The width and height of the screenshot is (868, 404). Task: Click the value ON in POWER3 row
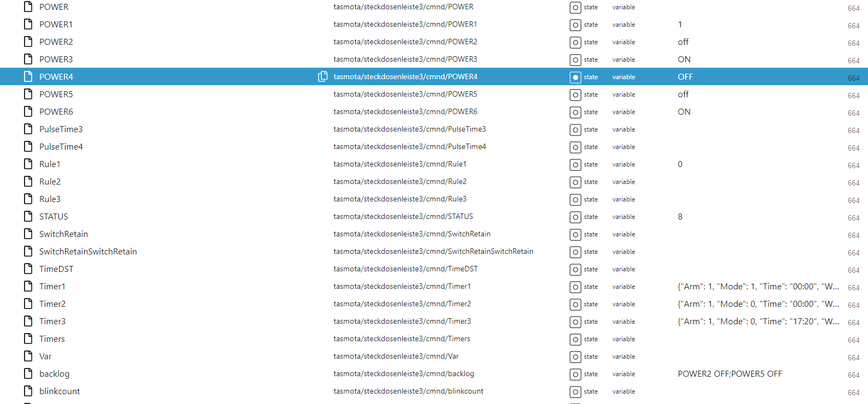684,59
